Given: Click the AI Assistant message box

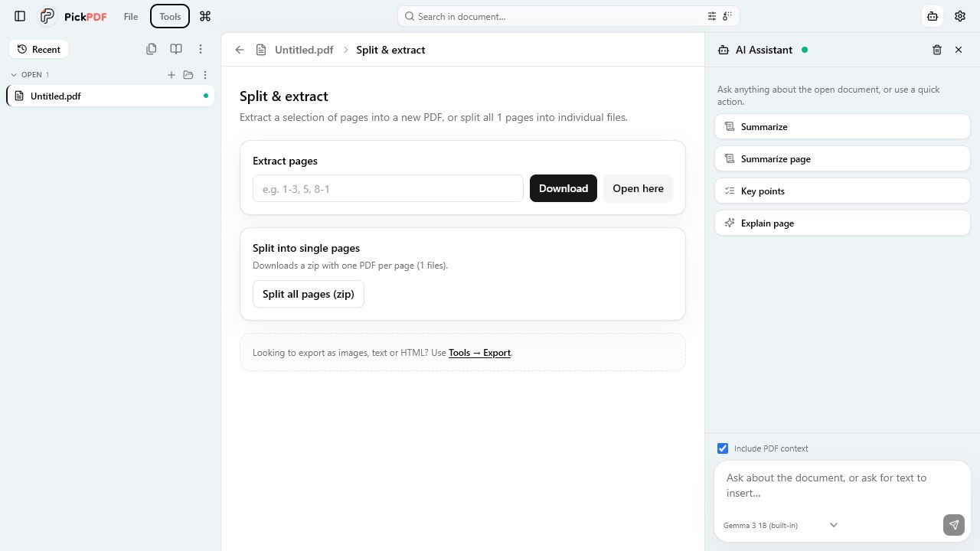Looking at the screenshot, I should 842,486.
